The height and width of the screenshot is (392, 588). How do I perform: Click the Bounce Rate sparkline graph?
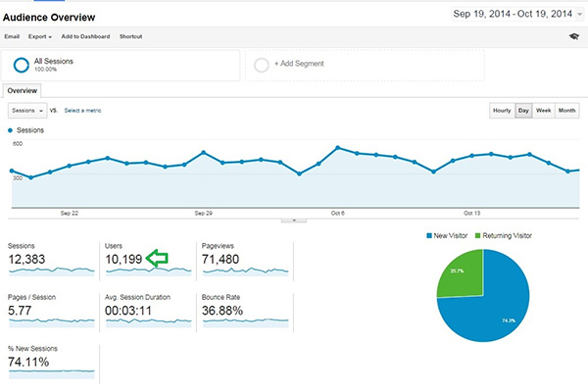click(243, 320)
